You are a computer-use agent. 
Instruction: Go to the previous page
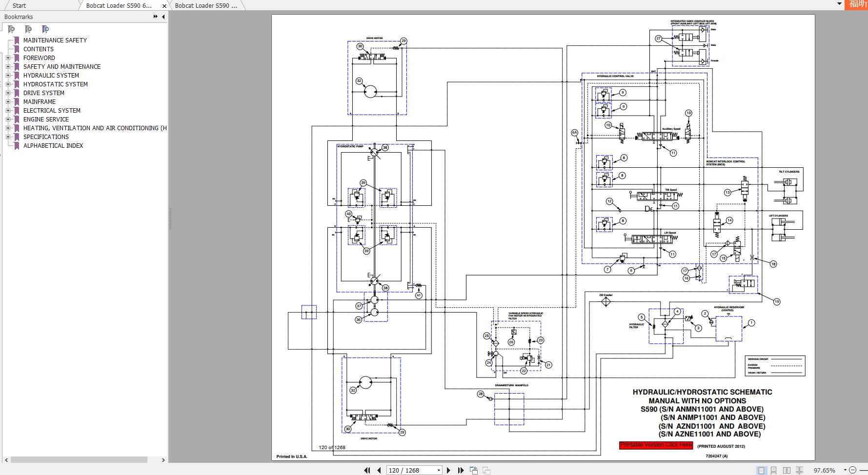point(379,470)
